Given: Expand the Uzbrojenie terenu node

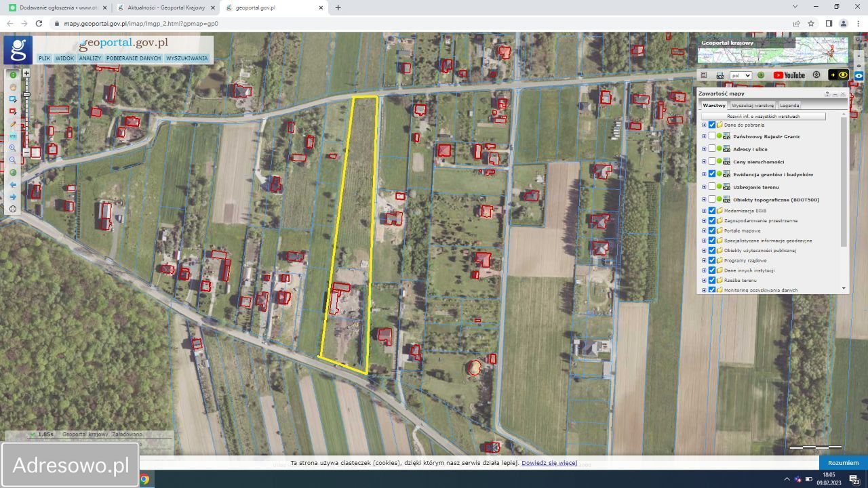Looking at the screenshot, I should point(704,187).
